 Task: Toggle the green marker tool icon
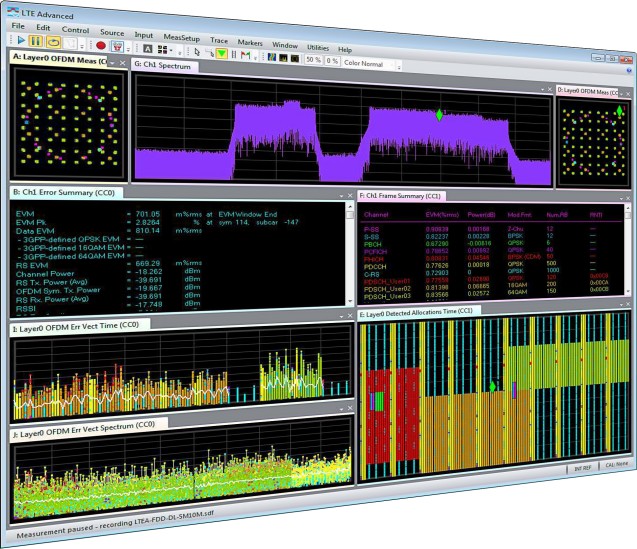pos(222,48)
